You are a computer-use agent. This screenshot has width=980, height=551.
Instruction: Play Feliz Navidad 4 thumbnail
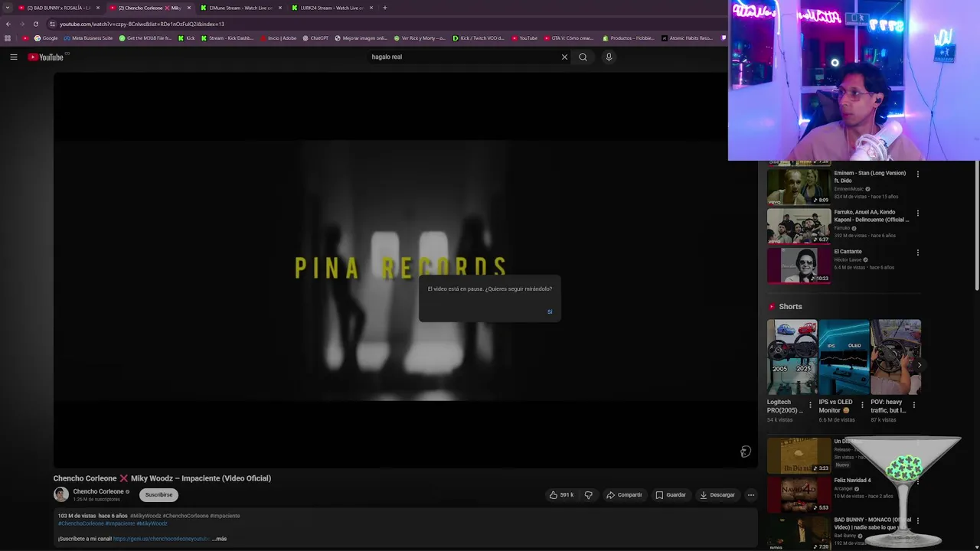799,494
